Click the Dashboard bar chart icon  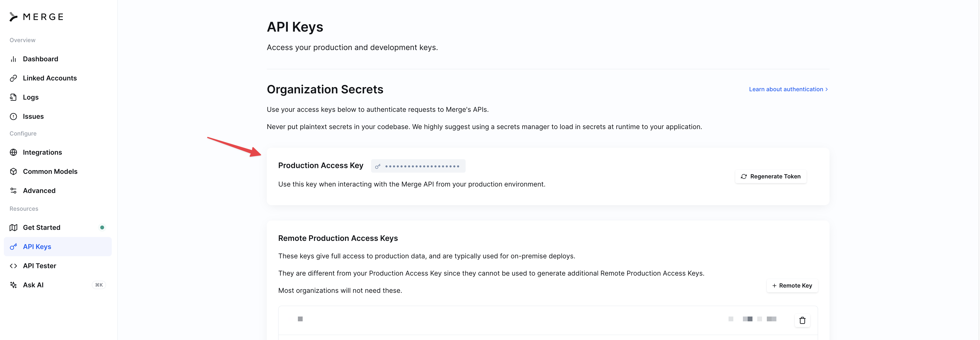tap(13, 59)
